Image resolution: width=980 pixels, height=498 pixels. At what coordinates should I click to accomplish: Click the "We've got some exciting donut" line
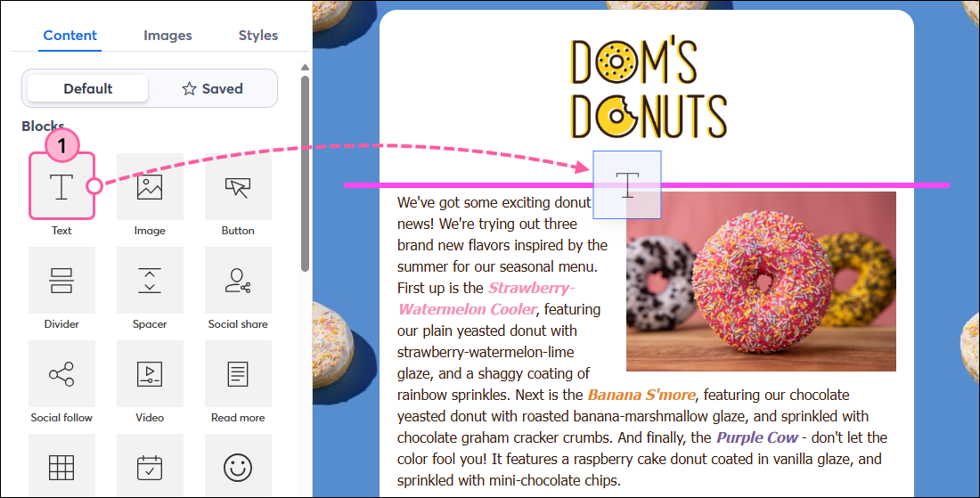point(494,202)
